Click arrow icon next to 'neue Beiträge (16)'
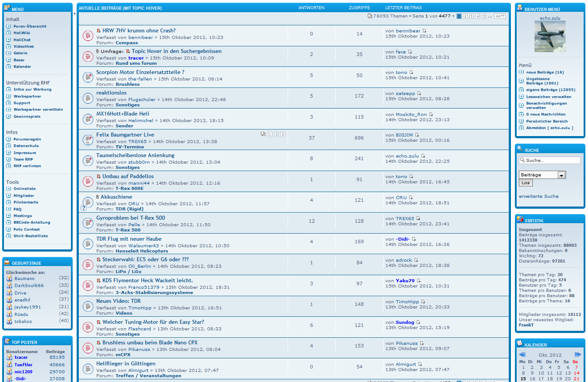The image size is (588, 382). coord(521,72)
